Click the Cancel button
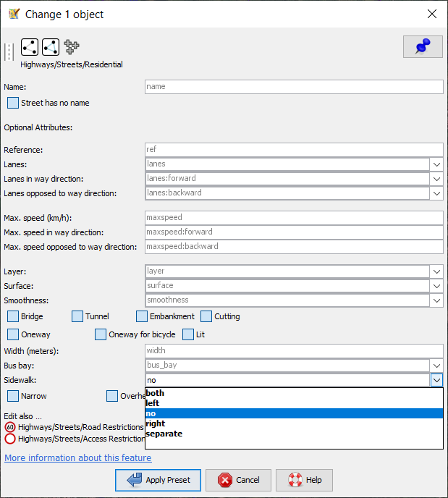 point(238,480)
